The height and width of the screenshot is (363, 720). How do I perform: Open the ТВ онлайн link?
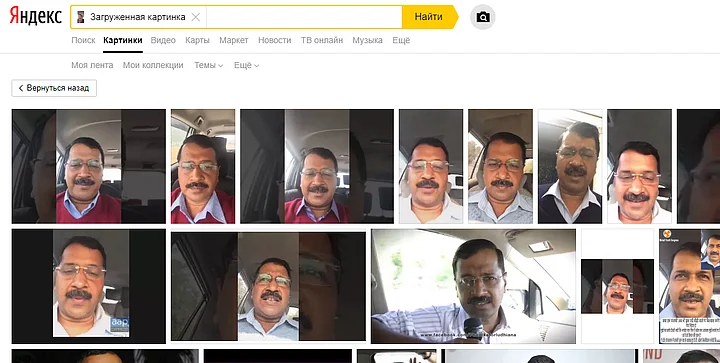[x=322, y=40]
